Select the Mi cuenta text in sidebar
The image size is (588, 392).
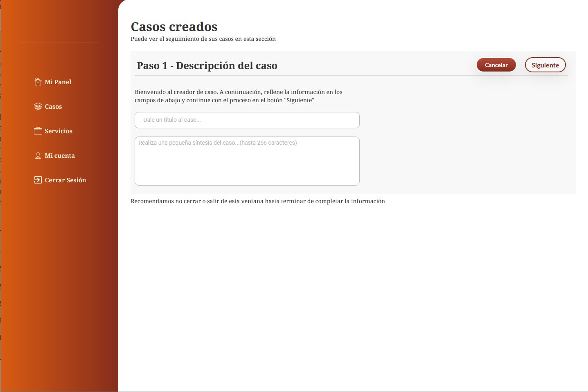[60, 156]
